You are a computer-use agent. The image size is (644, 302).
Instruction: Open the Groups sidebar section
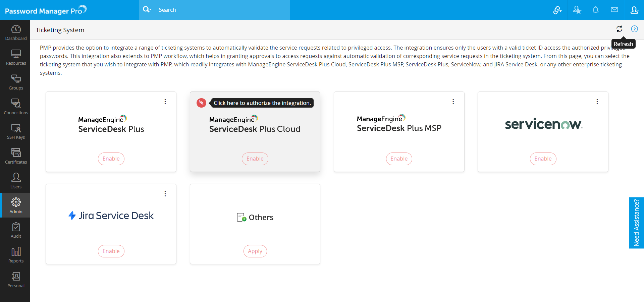pos(16,82)
